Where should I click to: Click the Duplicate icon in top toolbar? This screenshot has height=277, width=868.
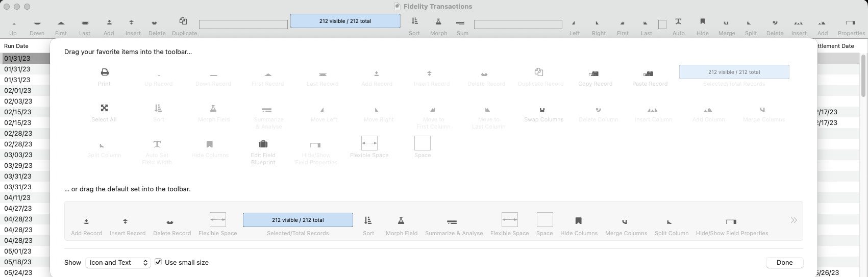[184, 21]
